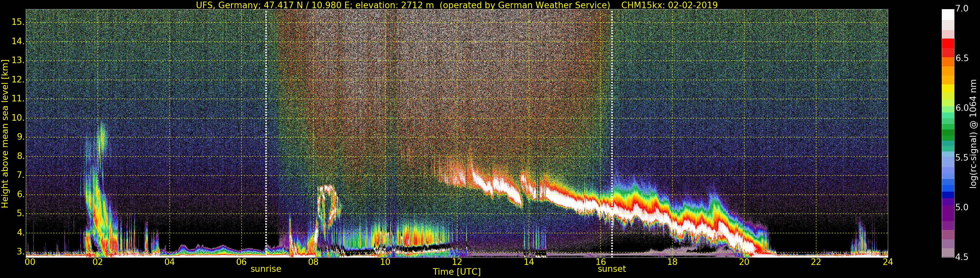
Task: Click the time tick label 18
Action: pos(672,262)
